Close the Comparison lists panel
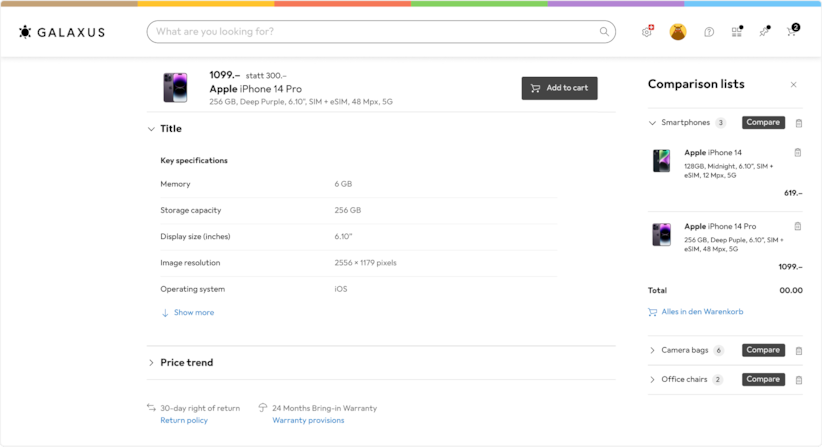 794,84
